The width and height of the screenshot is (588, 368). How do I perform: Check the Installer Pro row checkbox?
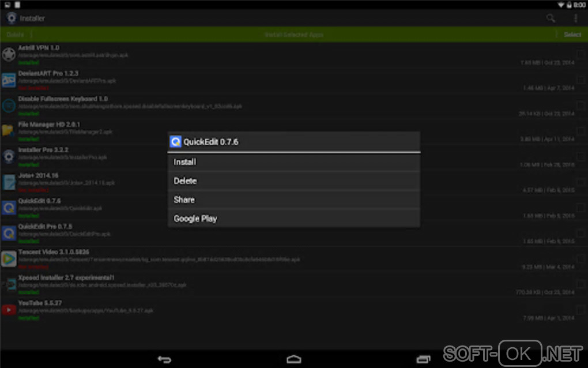581,156
